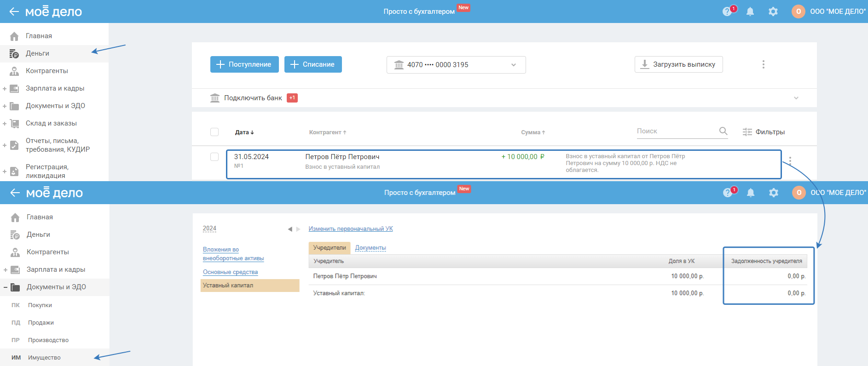The height and width of the screenshot is (366, 868).
Task: Click the Деньги money icon in the lower sidebar
Action: click(x=15, y=235)
